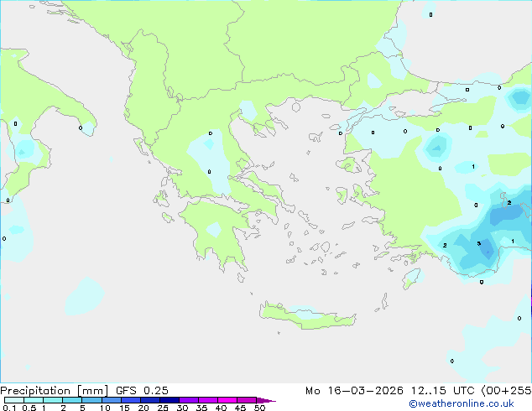
Task: Click the '25' legend scale label
Action: pos(163,408)
